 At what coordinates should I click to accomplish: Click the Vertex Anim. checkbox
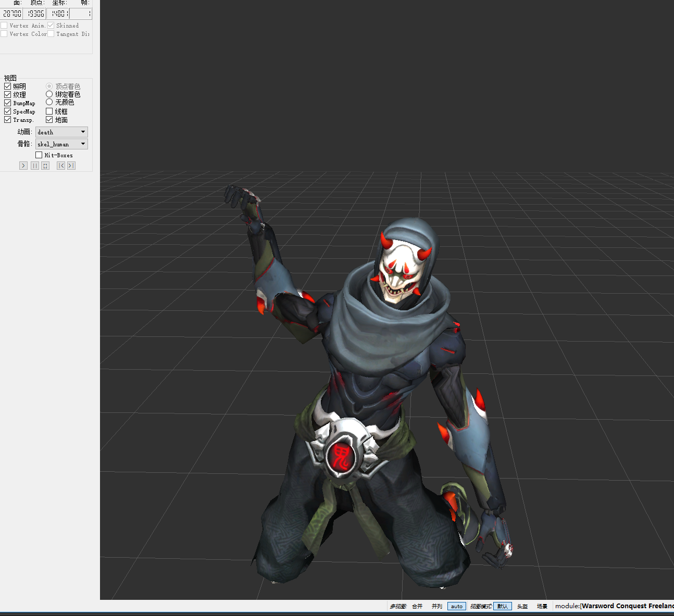4,26
